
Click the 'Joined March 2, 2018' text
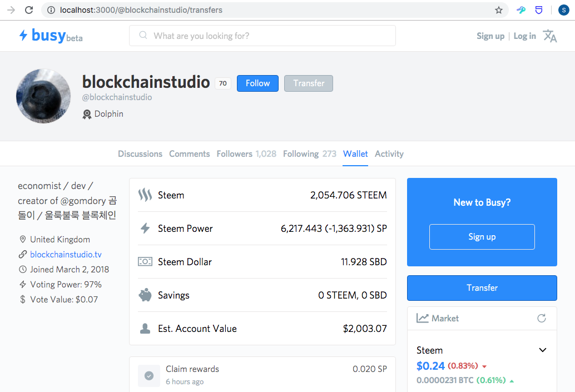point(70,269)
